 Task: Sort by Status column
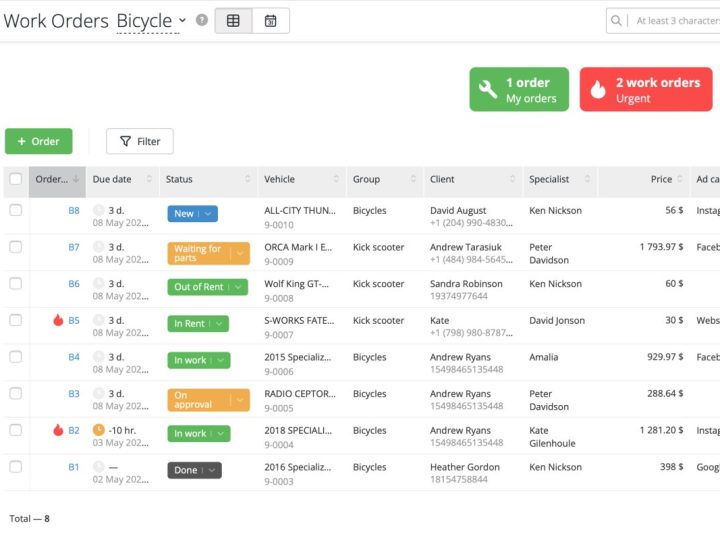pos(248,179)
